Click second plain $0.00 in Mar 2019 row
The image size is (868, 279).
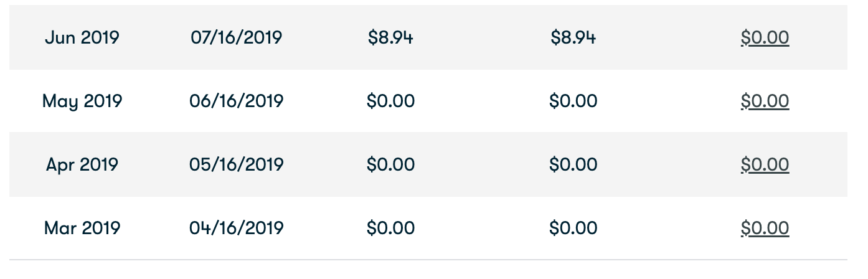click(573, 228)
